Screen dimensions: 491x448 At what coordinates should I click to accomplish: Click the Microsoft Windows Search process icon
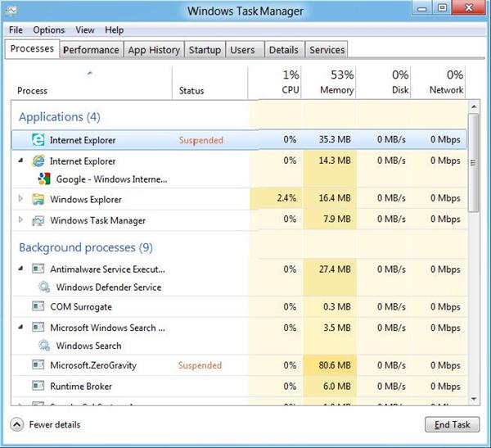pos(38,328)
